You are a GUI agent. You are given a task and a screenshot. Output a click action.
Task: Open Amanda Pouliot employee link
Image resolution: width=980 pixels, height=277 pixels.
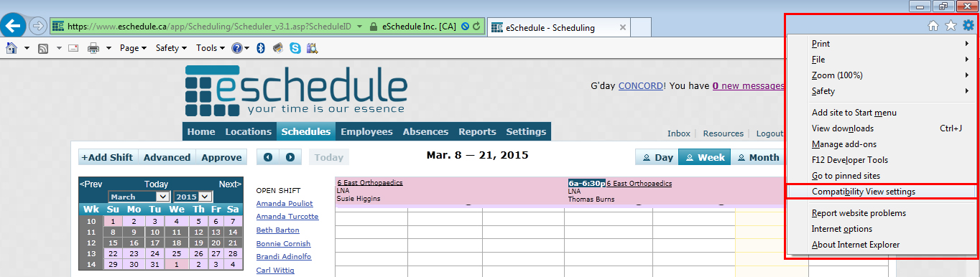pyautogui.click(x=285, y=203)
